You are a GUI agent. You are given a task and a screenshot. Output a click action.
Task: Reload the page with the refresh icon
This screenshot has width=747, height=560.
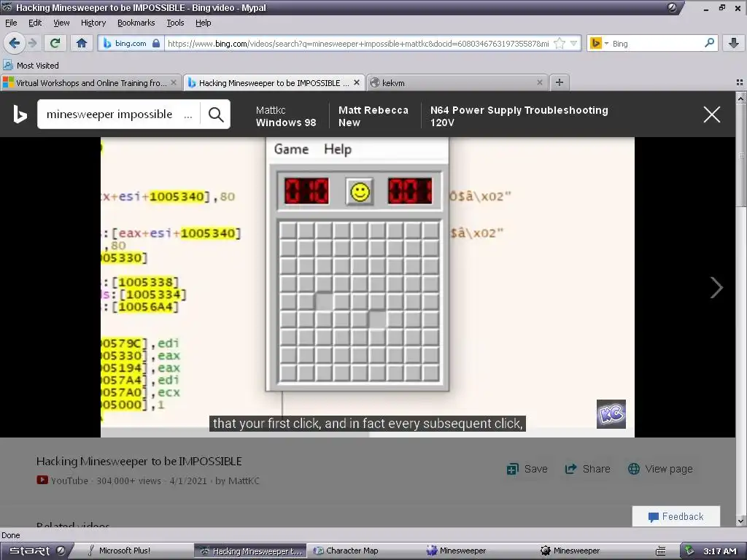tap(55, 43)
